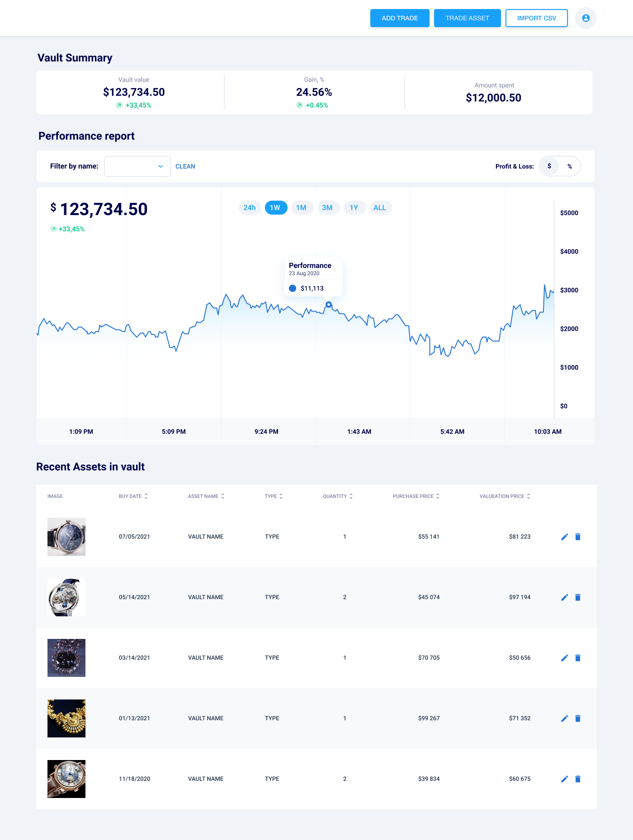
Task: Click the blue marker on the performance chart
Action: pyautogui.click(x=329, y=305)
